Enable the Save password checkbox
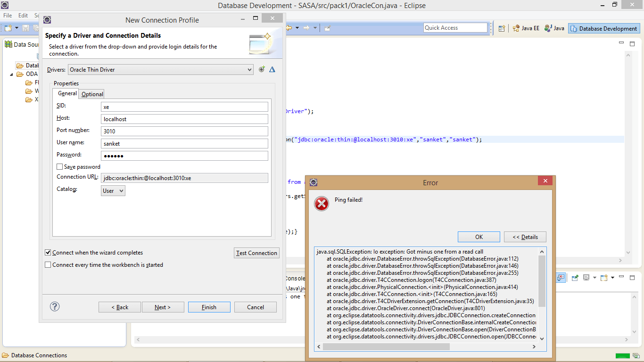The image size is (644, 362). [x=60, y=166]
